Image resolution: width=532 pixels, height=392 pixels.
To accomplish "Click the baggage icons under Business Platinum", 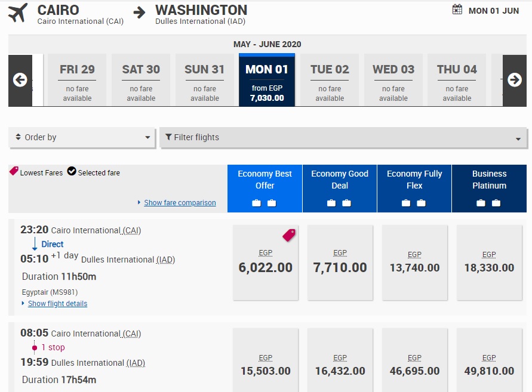I will pyautogui.click(x=488, y=203).
